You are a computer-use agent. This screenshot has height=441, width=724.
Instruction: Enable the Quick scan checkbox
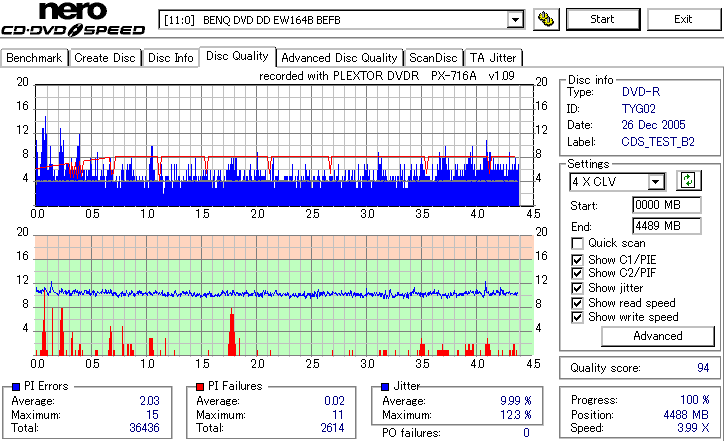(577, 243)
